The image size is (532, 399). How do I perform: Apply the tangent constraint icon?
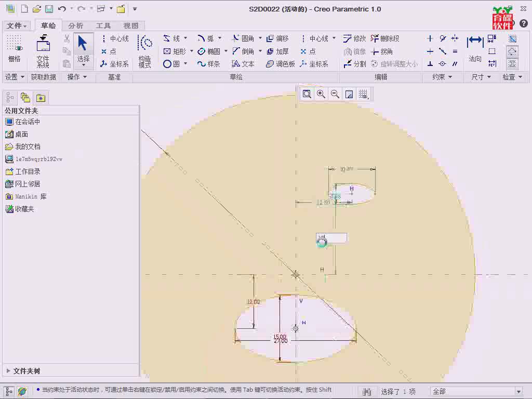point(443,38)
